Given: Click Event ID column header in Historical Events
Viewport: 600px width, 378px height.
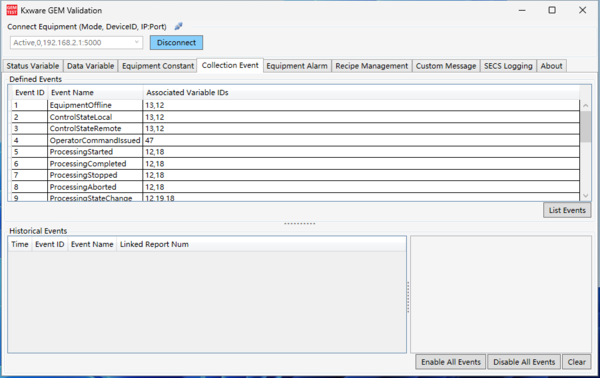Looking at the screenshot, I should 50,244.
